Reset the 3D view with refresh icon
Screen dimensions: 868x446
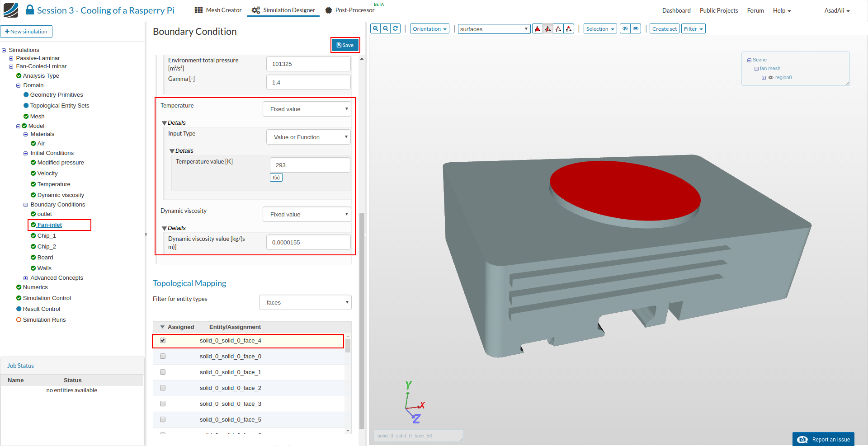[396, 28]
